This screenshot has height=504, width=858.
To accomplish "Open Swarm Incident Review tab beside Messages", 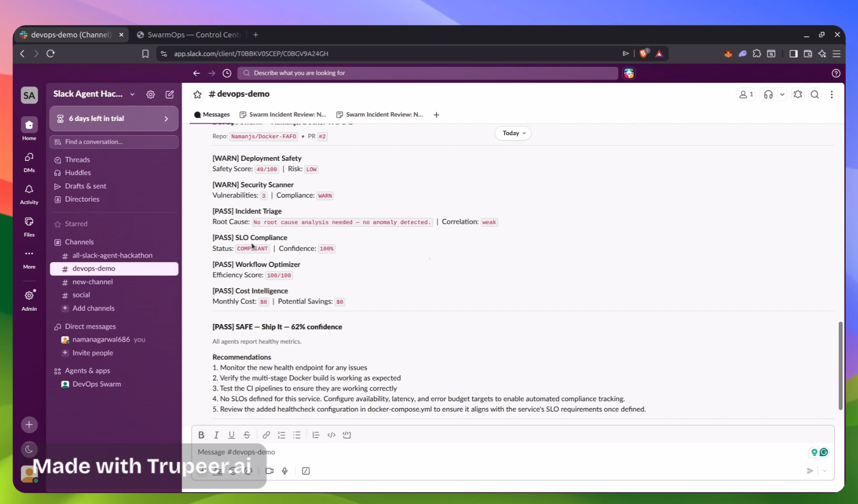I will (283, 115).
